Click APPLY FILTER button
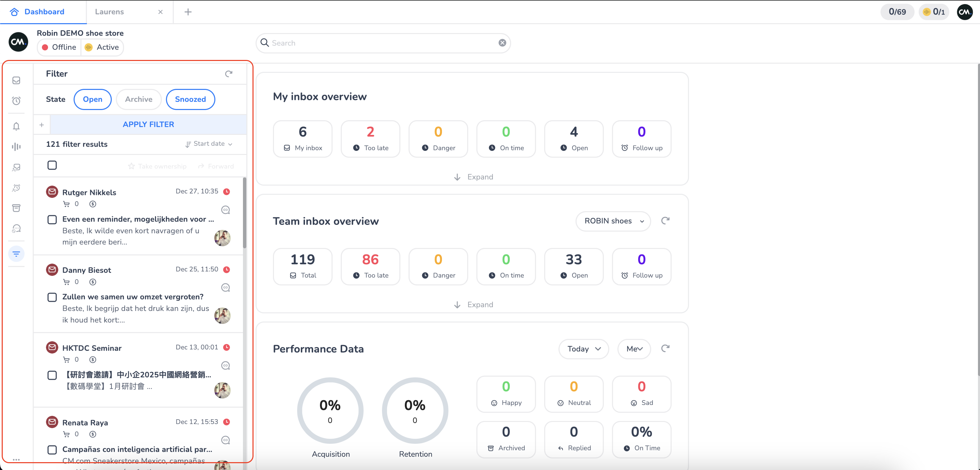The width and height of the screenshot is (980, 470). click(148, 124)
